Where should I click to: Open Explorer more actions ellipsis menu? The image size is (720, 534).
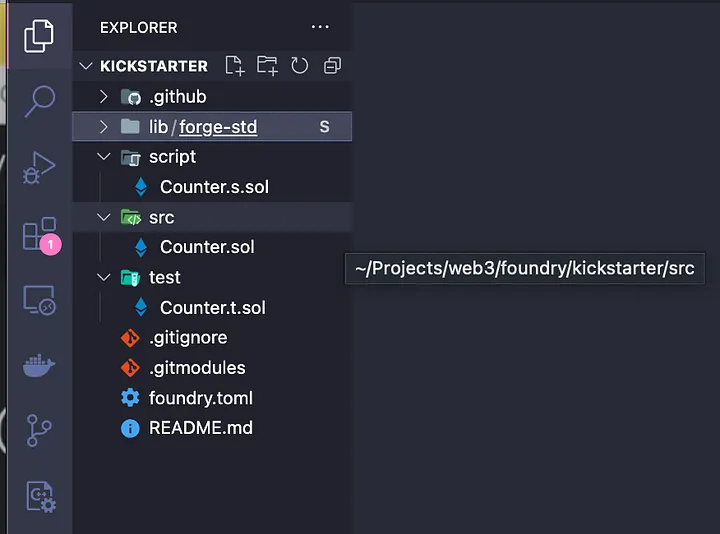tap(320, 27)
